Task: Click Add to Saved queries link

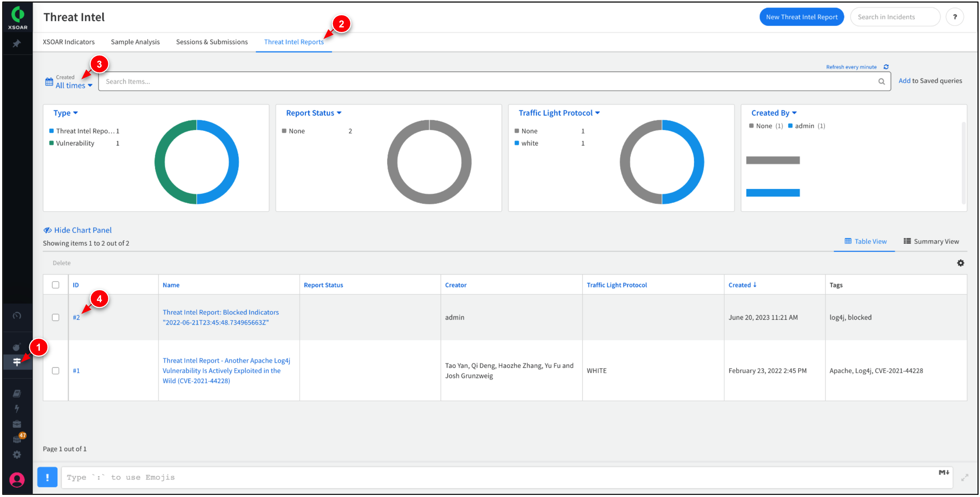Action: tap(930, 80)
